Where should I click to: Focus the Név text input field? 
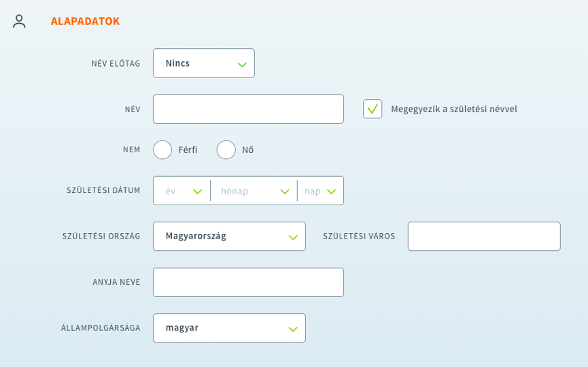pos(248,109)
